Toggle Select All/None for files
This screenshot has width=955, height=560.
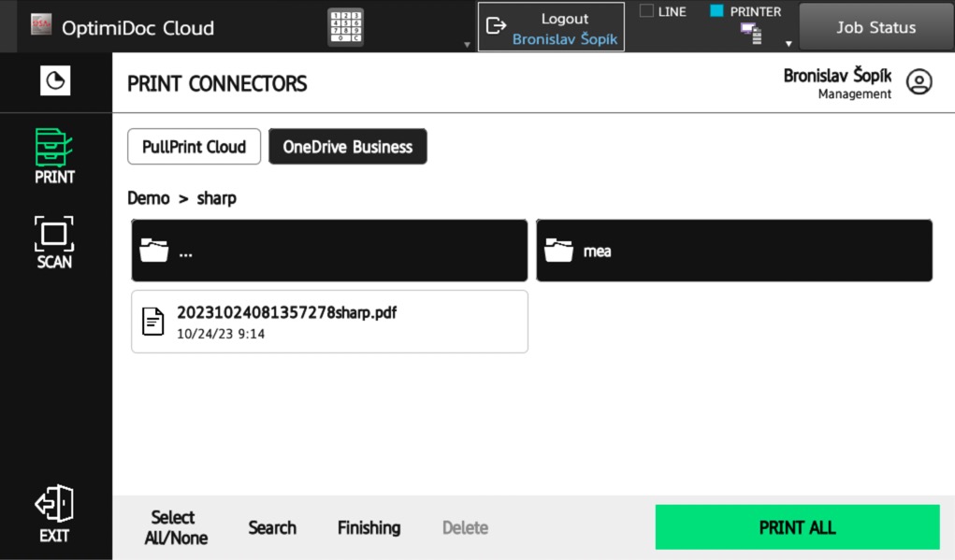tap(175, 527)
